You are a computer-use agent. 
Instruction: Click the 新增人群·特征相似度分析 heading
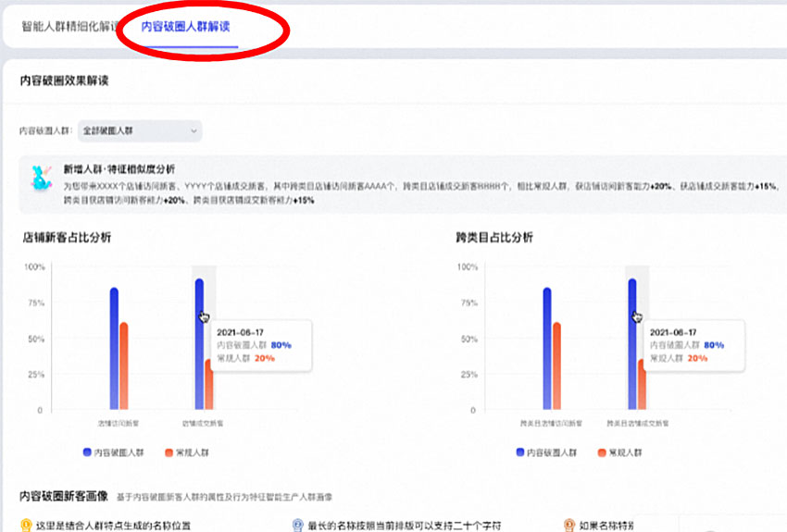(x=119, y=169)
